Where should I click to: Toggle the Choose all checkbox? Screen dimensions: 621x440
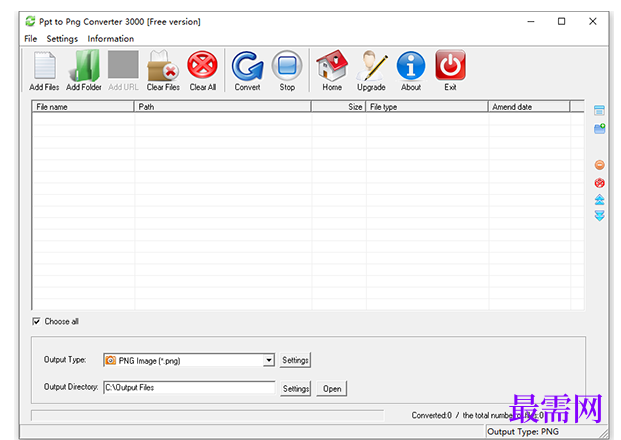coord(36,321)
